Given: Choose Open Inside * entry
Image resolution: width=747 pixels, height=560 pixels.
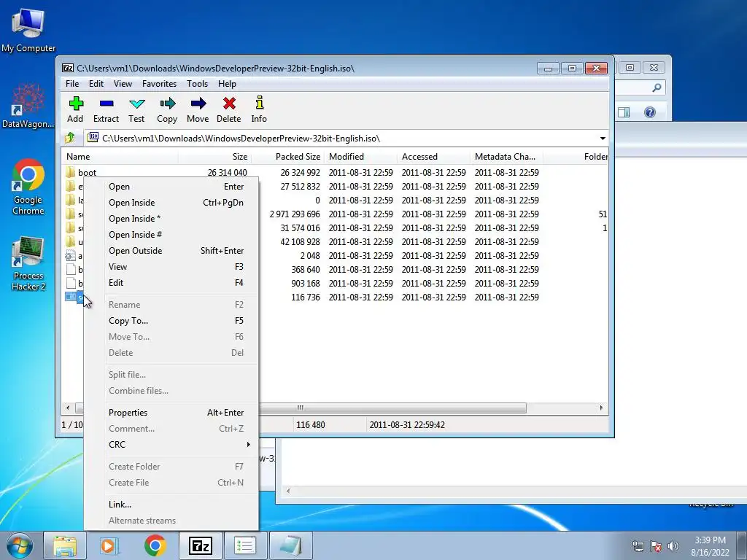Looking at the screenshot, I should click(171, 219).
